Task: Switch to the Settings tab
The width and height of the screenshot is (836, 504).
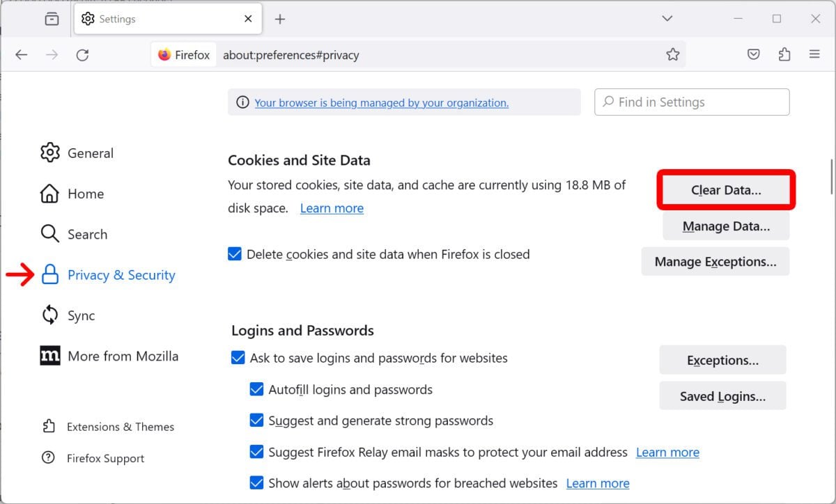Action: (139, 19)
